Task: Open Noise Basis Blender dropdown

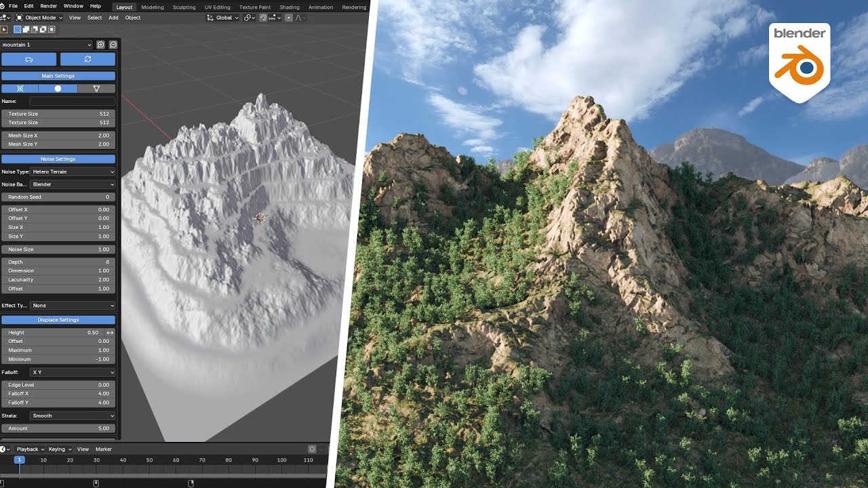Action: click(73, 184)
